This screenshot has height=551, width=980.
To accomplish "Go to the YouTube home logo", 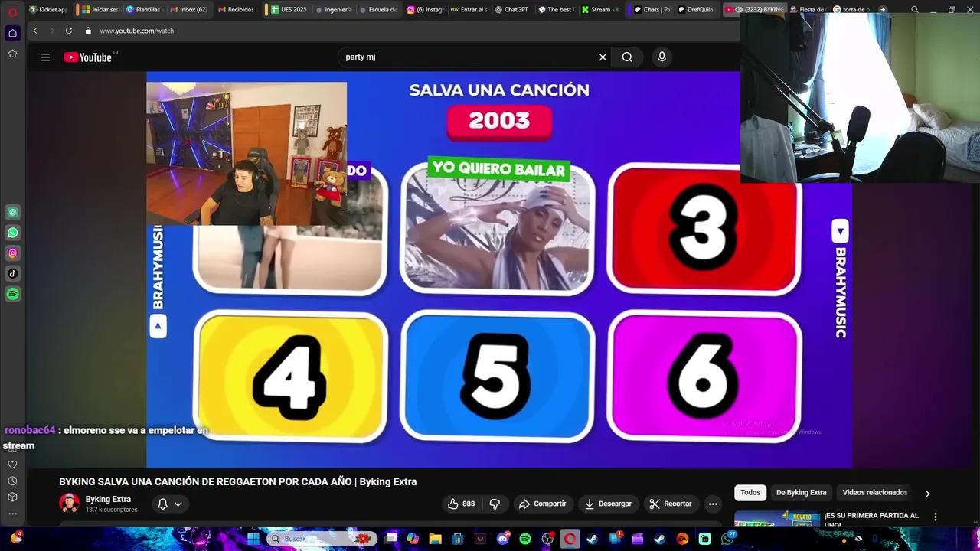I will (x=88, y=57).
